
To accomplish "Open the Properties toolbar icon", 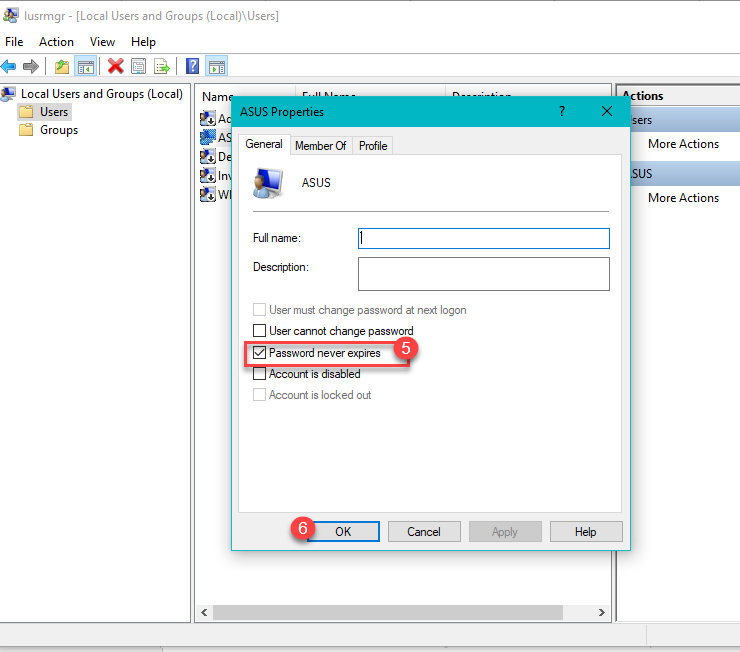I will 138,66.
